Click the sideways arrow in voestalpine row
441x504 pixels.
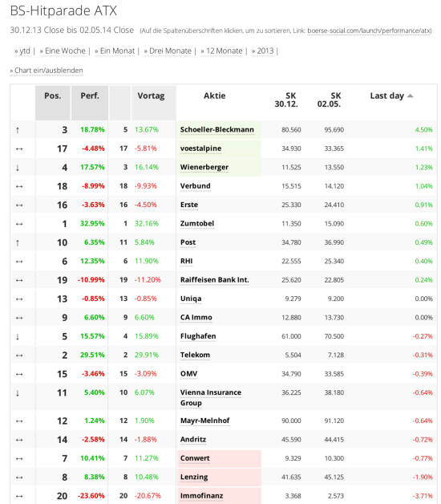tap(19, 148)
